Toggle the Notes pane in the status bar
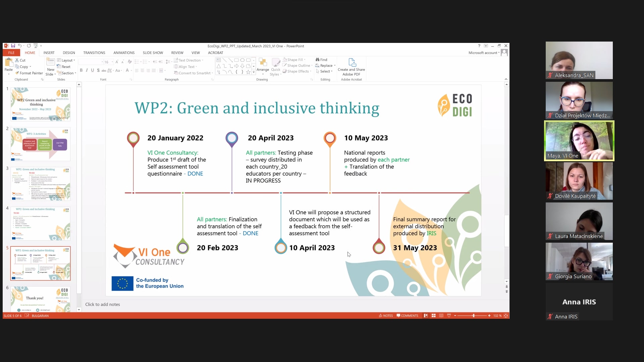The width and height of the screenshot is (644, 362). (x=386, y=316)
